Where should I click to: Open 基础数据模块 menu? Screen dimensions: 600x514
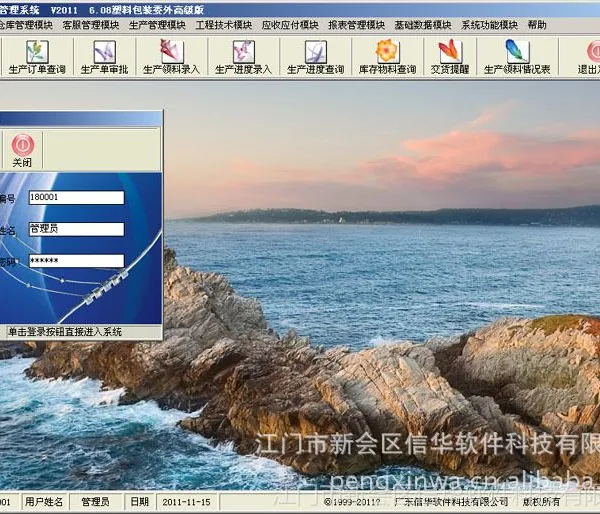423,25
